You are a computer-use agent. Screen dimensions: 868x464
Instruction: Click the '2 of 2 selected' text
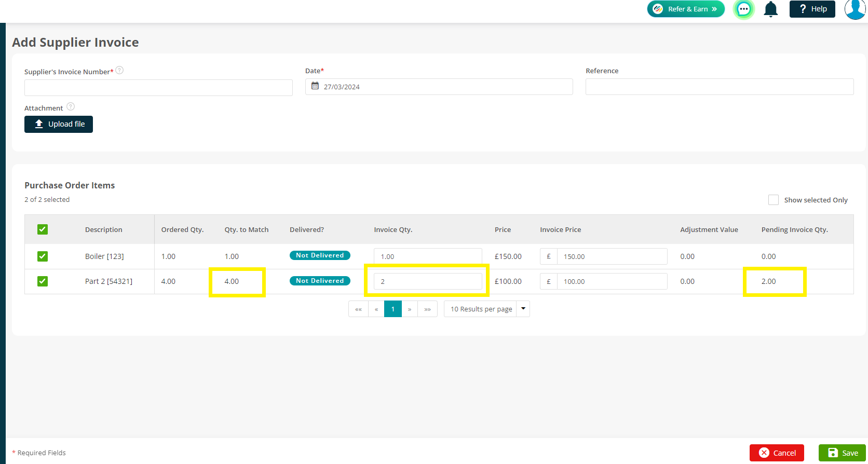[x=47, y=199]
